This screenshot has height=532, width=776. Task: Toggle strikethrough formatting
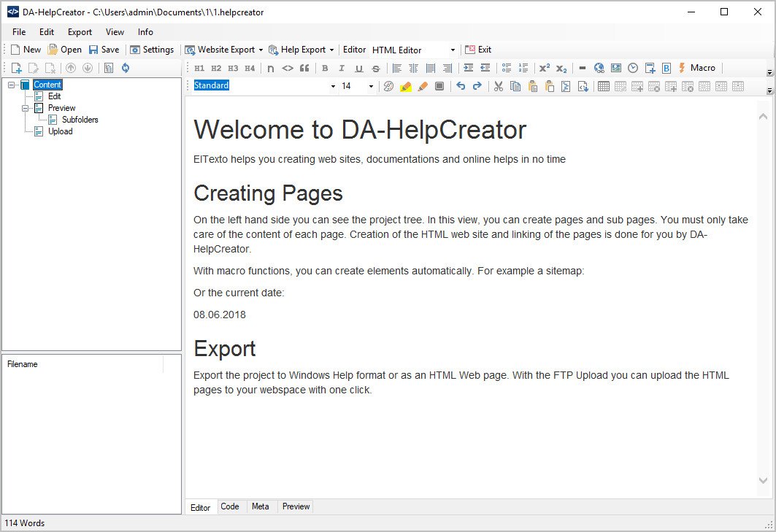[375, 69]
